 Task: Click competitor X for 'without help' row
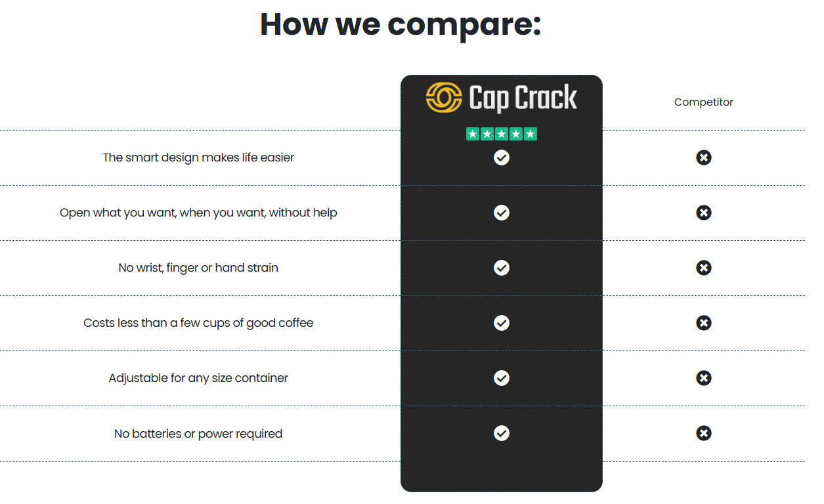[x=704, y=213]
